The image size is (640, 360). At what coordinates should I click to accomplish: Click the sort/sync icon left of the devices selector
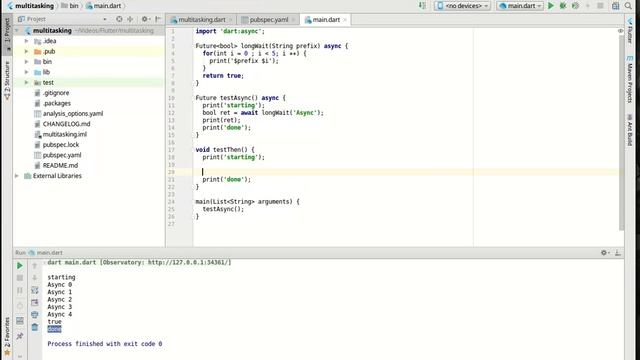[422, 6]
